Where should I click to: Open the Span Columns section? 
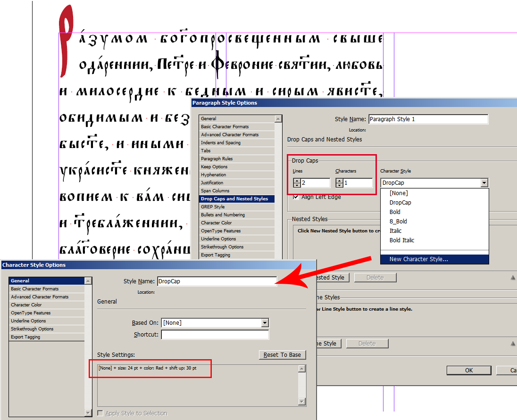point(237,191)
